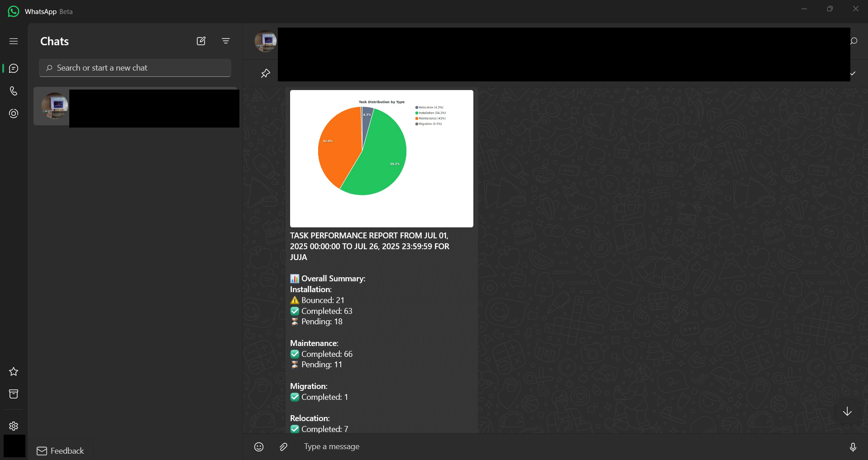Open the pie chart image attachment
The width and height of the screenshot is (868, 460).
[x=382, y=158]
